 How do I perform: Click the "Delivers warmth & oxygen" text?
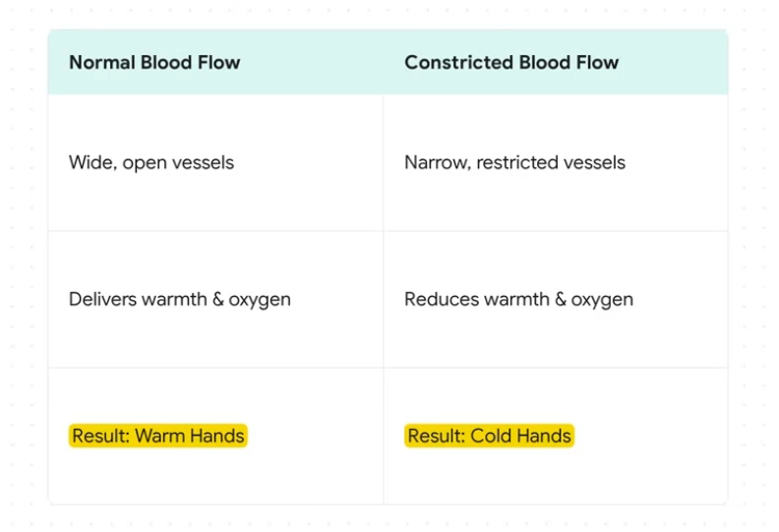click(x=180, y=299)
